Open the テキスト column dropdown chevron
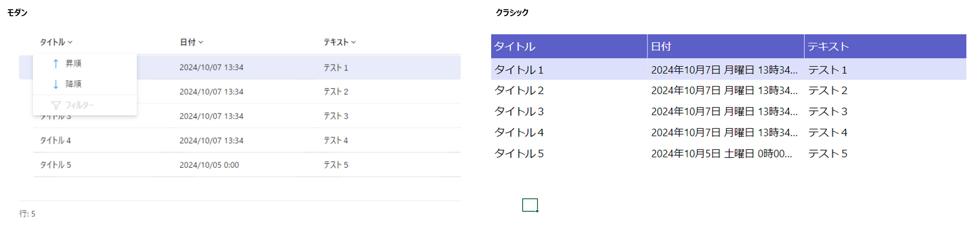 pos(354,42)
